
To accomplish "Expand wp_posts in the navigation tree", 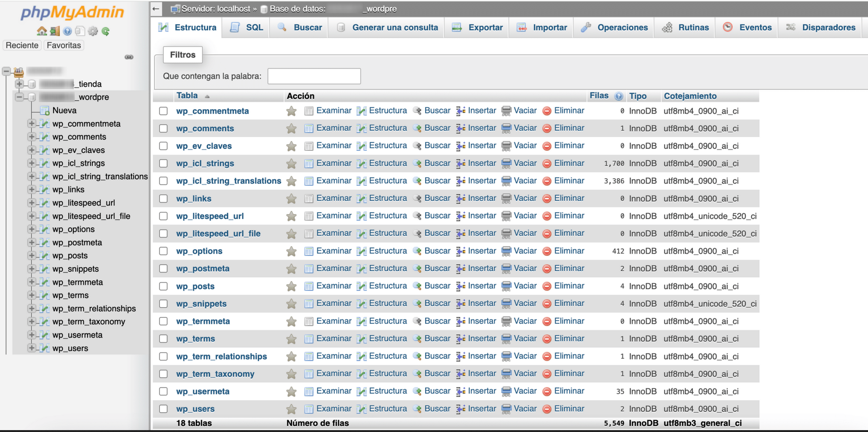I will point(31,256).
